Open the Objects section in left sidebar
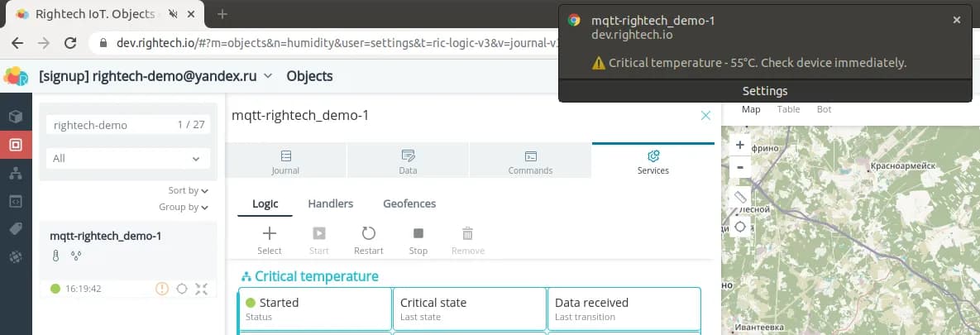The height and width of the screenshot is (335, 980). [x=16, y=145]
